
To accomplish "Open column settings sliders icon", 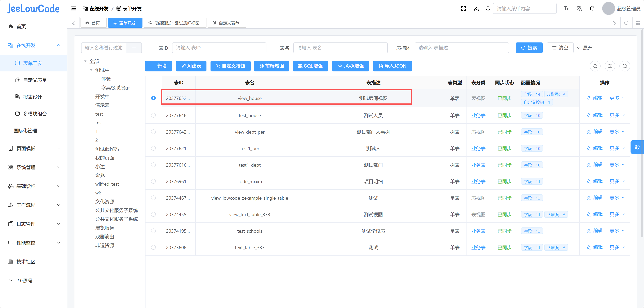I will point(610,66).
